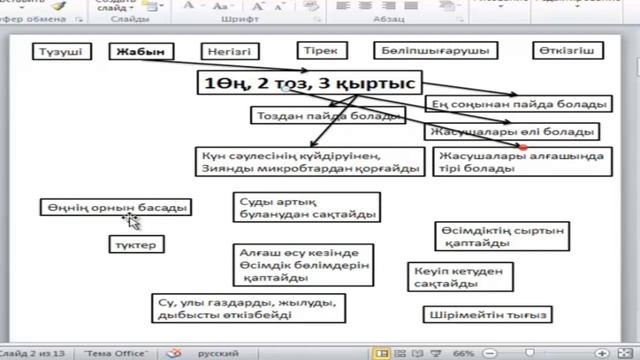This screenshot has height=360, width=640.
Task: Start Slide Show from status bar icon
Action: pos(435,353)
